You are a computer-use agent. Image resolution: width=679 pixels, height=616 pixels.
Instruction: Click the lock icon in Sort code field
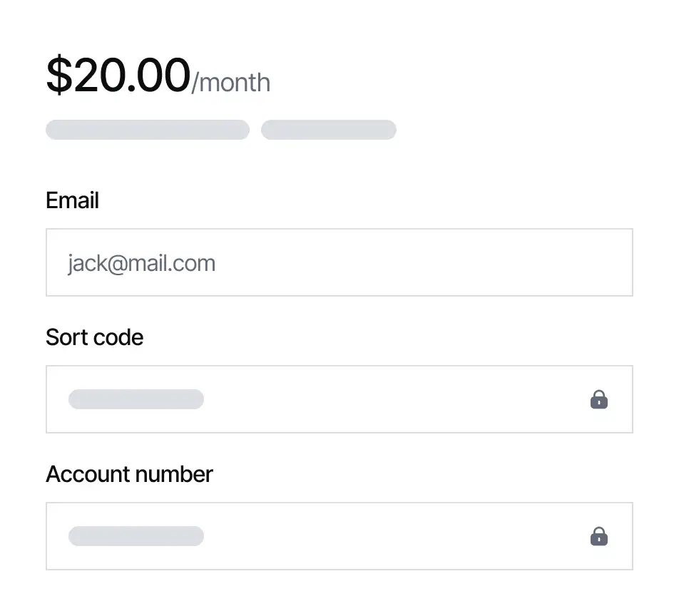tap(599, 399)
